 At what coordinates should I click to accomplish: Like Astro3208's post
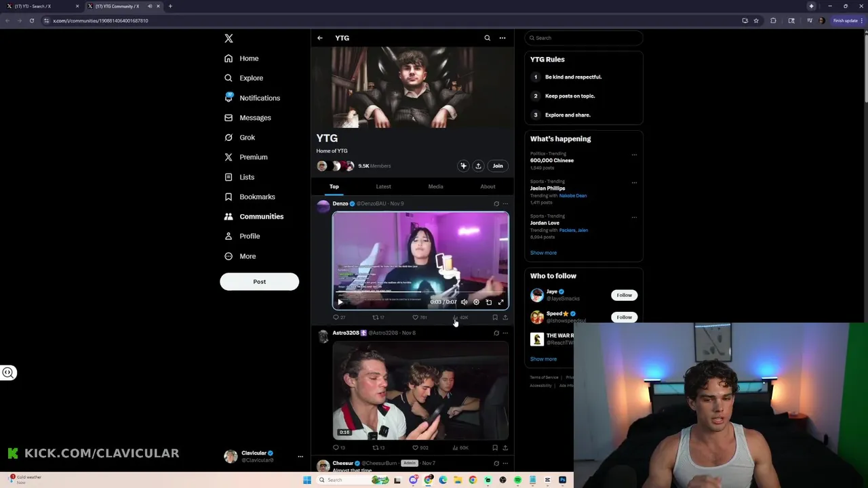420,448
